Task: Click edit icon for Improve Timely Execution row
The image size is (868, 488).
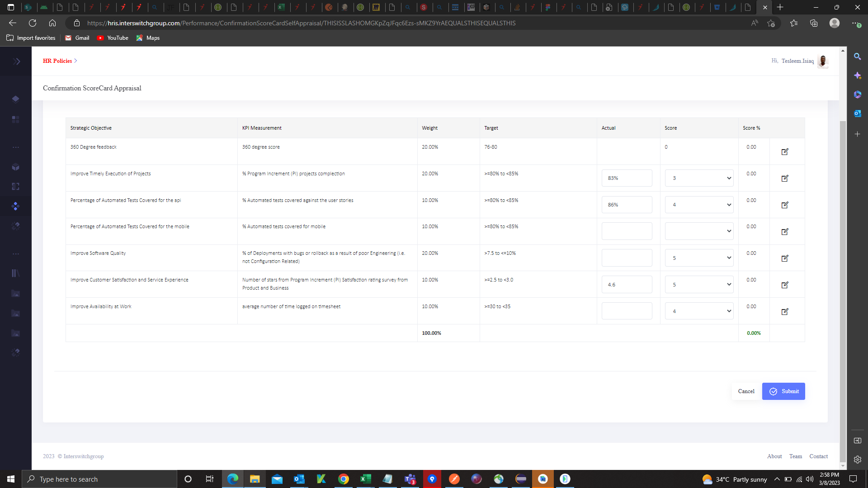Action: pyautogui.click(x=785, y=178)
